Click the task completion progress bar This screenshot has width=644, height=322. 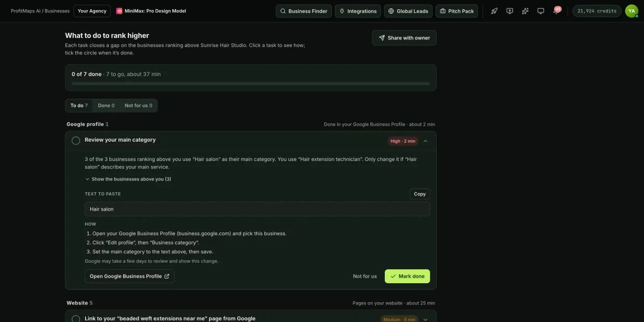(251, 84)
